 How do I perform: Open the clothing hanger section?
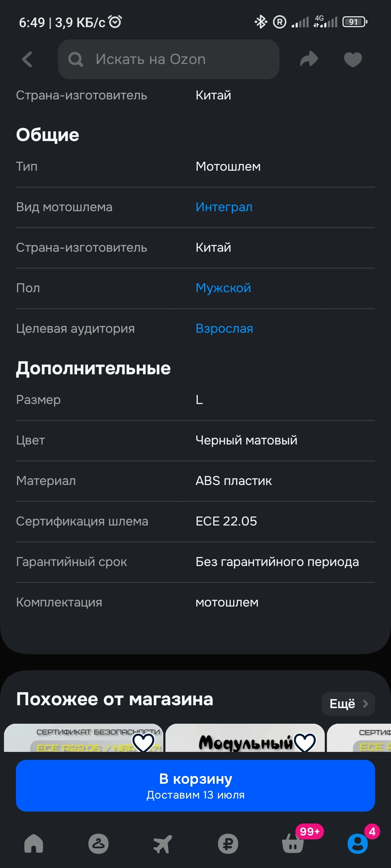(x=98, y=843)
